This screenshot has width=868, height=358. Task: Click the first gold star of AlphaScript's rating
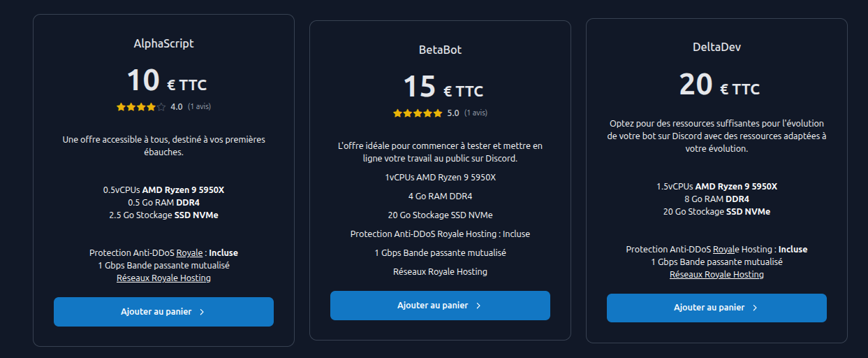point(121,107)
